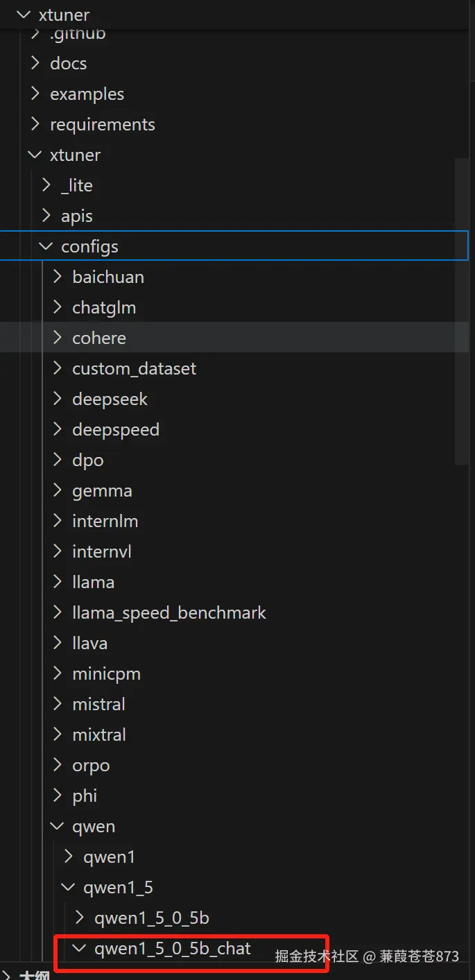Image resolution: width=475 pixels, height=980 pixels.
Task: Collapse the qwen folder chevron
Action: pyautogui.click(x=58, y=826)
